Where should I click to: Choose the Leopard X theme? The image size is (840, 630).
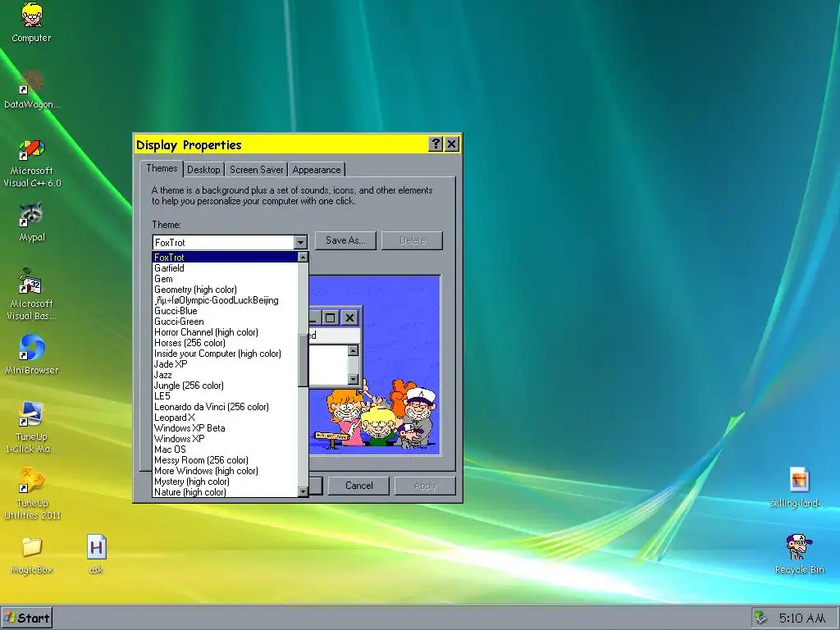click(225, 418)
